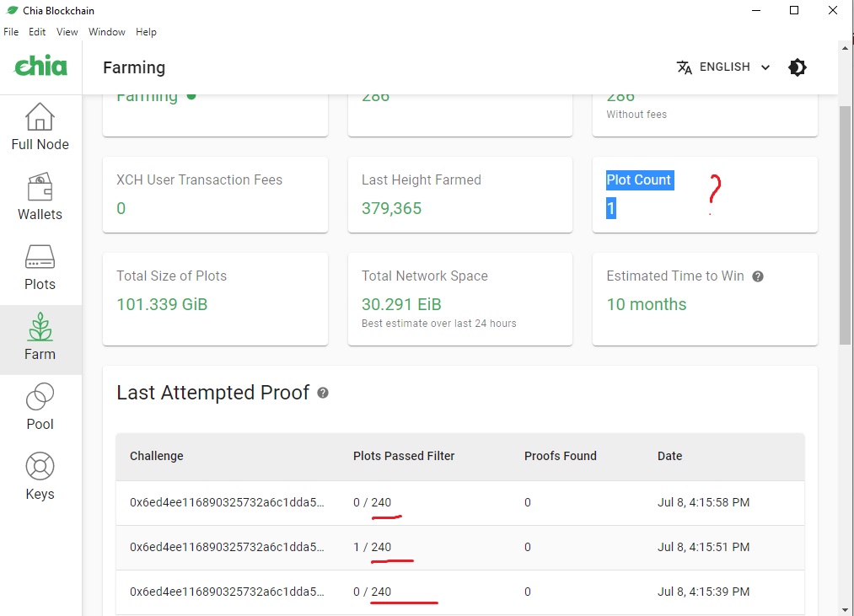
Task: Click date Jul 8, 4:15:58 PM
Action: (x=703, y=502)
